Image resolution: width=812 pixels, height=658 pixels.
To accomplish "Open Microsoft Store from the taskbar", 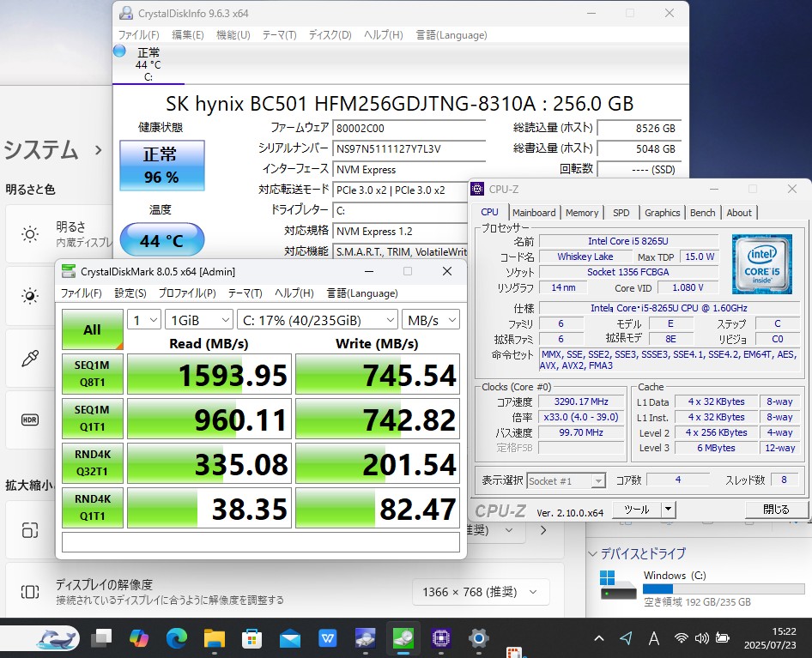I will tap(252, 638).
